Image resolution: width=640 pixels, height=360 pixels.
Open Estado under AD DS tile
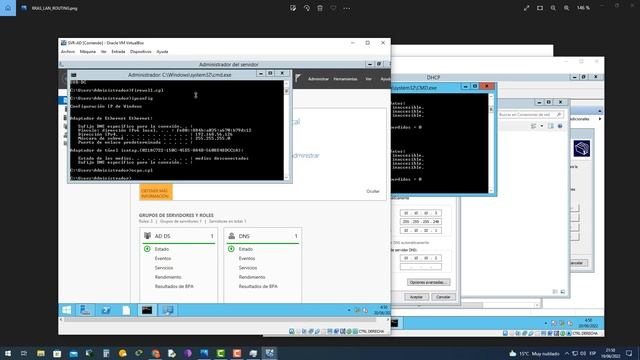(x=162, y=249)
